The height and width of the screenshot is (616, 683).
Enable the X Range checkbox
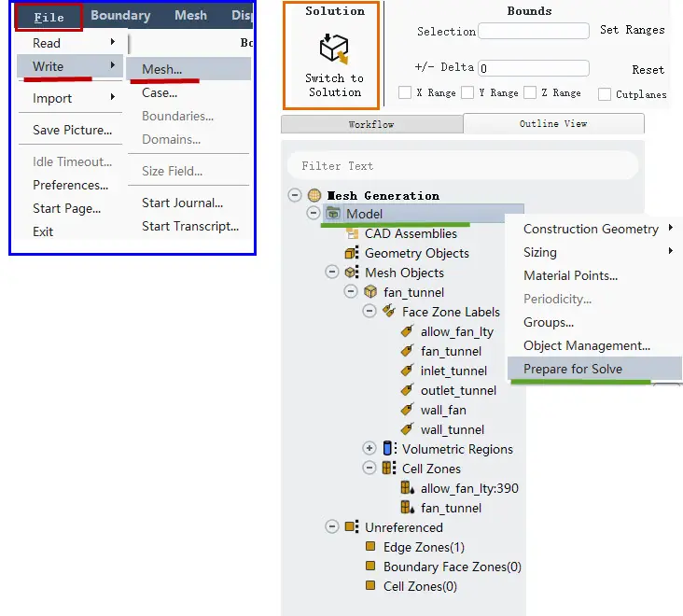click(405, 92)
